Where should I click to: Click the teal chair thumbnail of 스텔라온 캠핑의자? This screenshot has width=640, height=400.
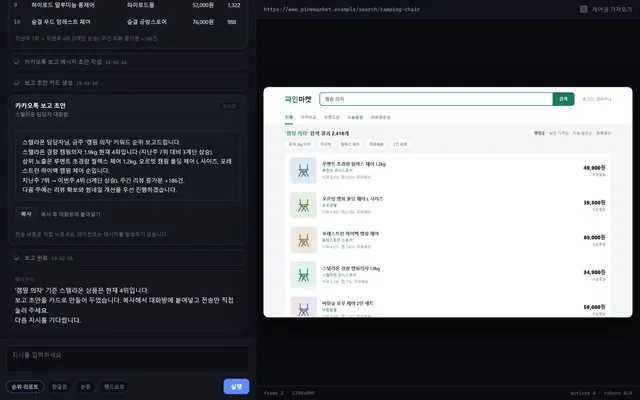tap(303, 275)
